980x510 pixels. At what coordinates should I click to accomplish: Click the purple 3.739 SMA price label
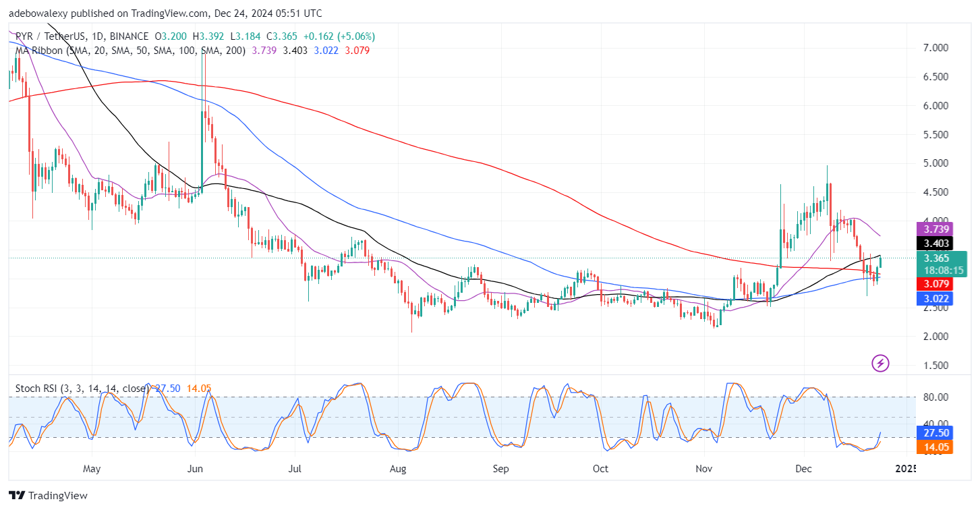(x=933, y=229)
